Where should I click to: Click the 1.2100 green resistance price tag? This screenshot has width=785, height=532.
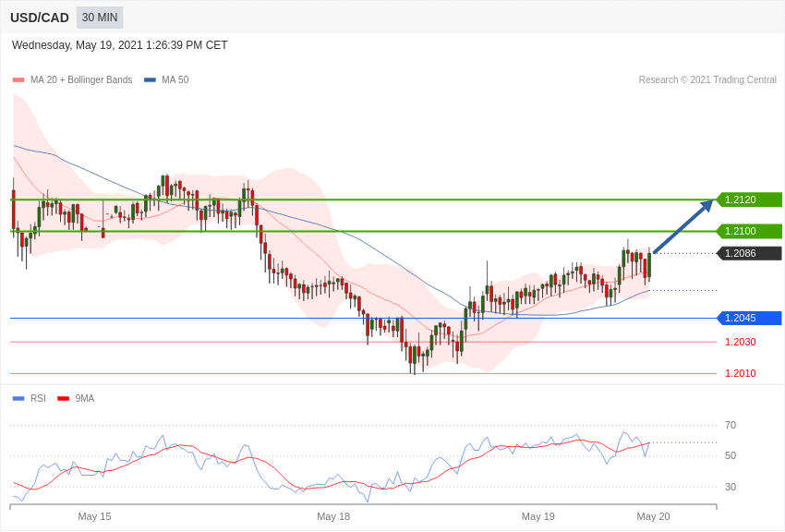click(750, 231)
